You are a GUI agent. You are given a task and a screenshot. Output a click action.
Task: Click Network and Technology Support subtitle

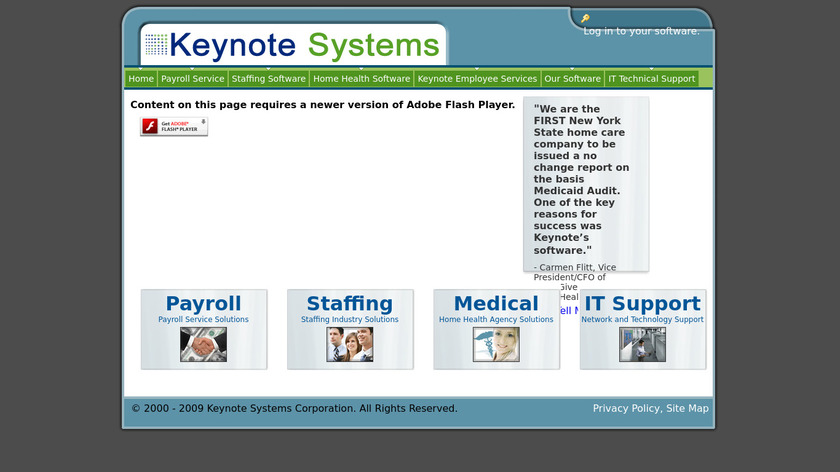click(x=642, y=319)
